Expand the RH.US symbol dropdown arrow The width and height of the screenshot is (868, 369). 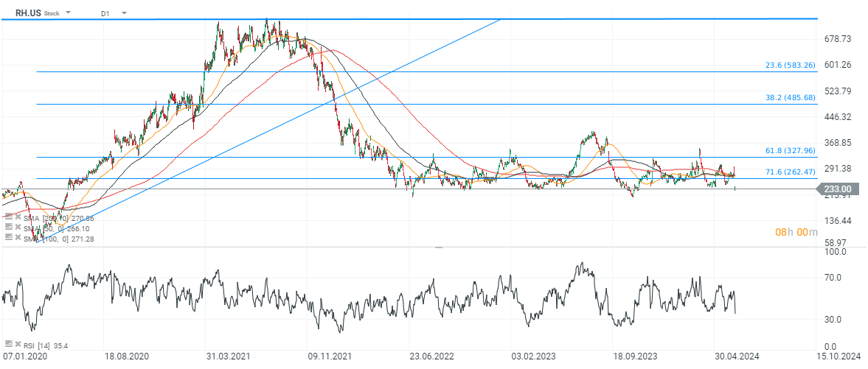(69, 13)
